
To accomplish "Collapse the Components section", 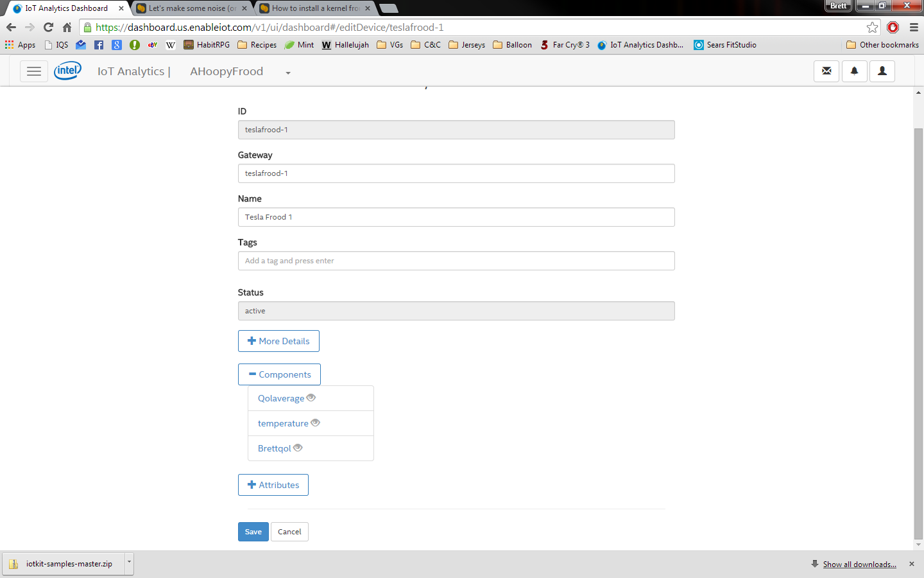I will click(279, 374).
